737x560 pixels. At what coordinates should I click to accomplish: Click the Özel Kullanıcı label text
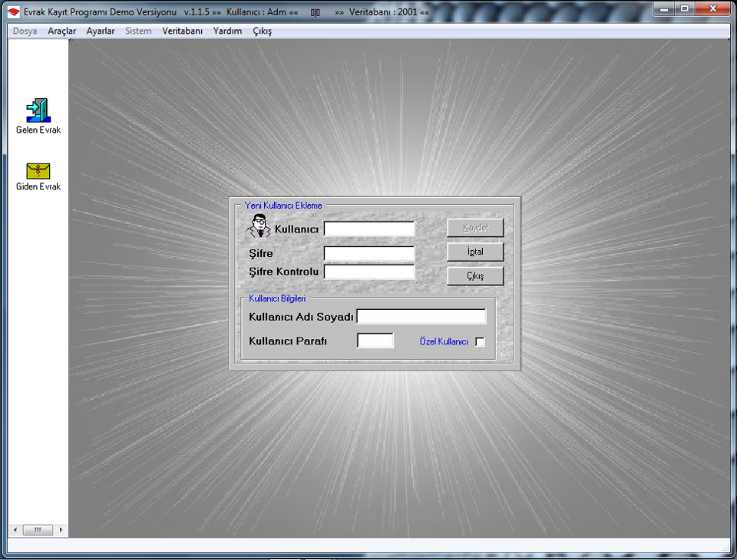(444, 341)
